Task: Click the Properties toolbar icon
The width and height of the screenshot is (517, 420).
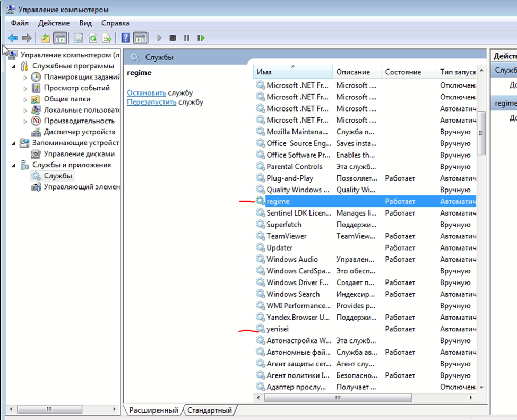Action: pyautogui.click(x=78, y=38)
